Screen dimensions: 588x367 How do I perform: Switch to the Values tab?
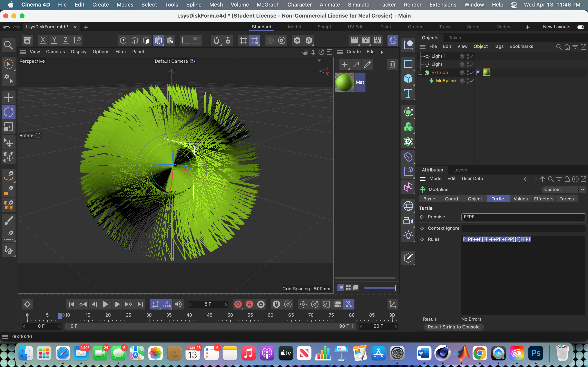coord(520,199)
